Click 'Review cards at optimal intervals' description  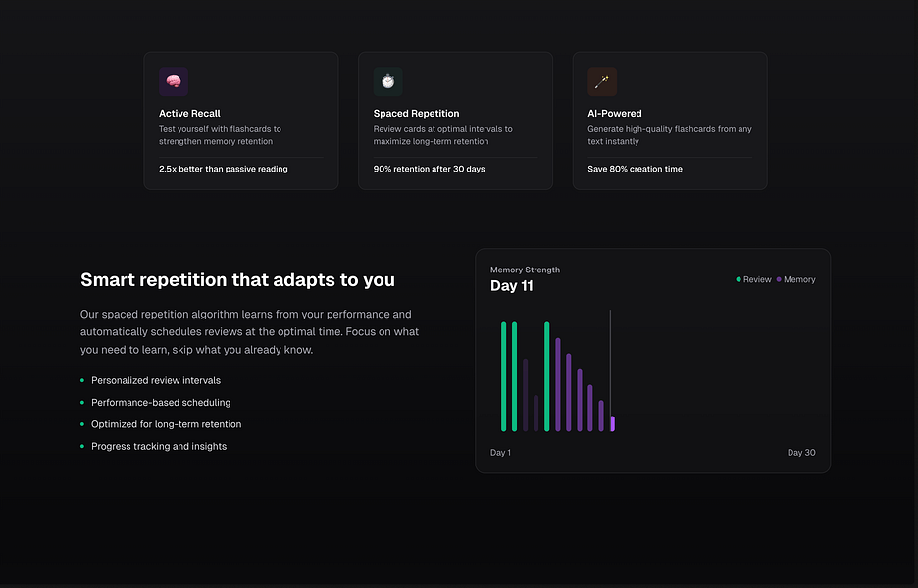pos(442,135)
